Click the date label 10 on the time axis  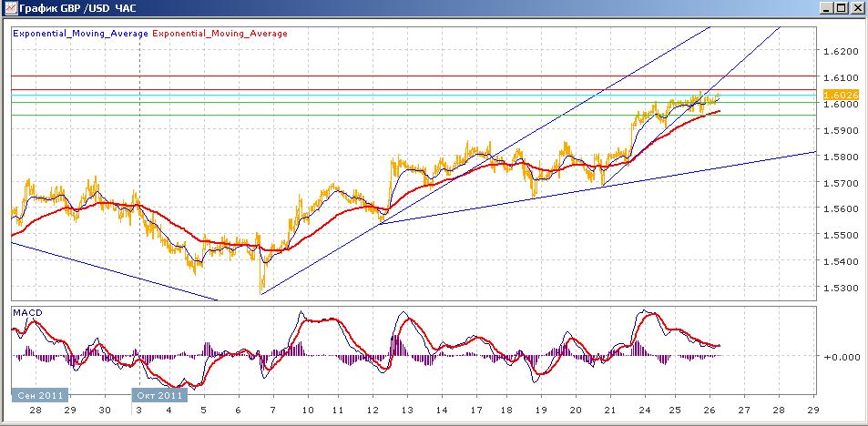(308, 410)
